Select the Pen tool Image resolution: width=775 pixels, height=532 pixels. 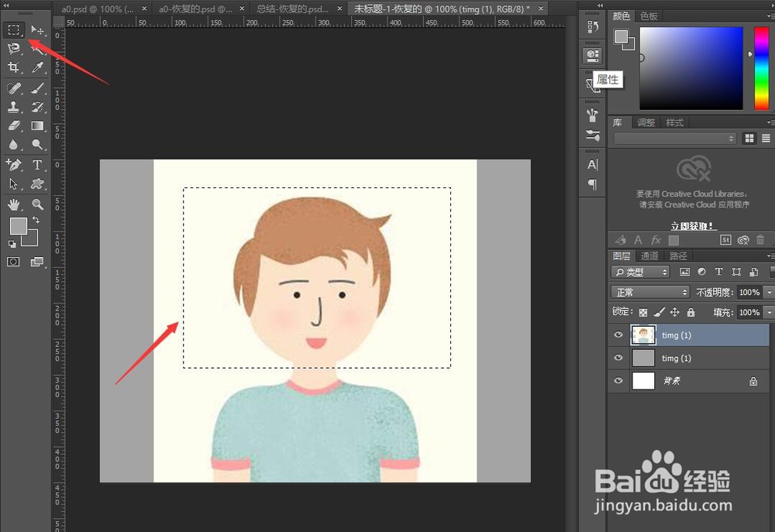tap(13, 164)
